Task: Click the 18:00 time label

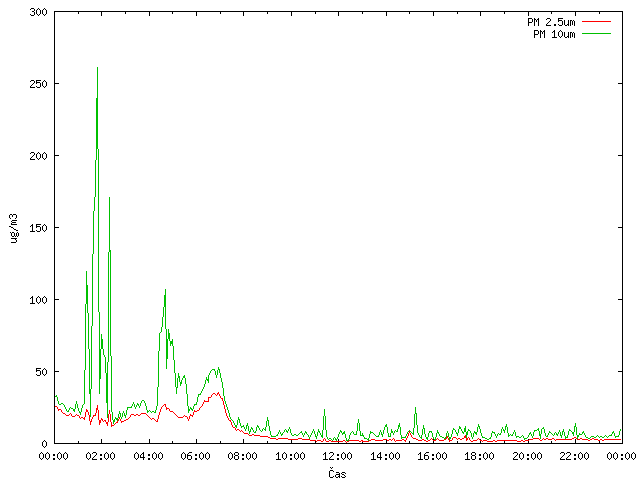Action: [x=480, y=456]
